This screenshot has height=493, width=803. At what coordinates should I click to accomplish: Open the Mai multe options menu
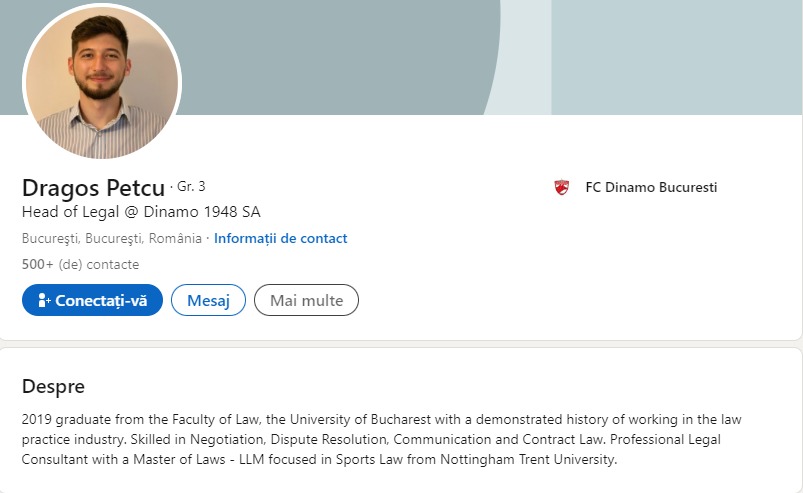coord(306,300)
